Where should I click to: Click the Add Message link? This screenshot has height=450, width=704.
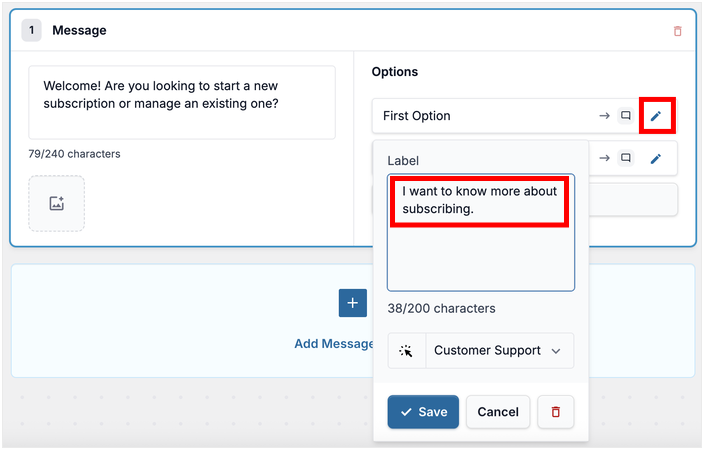click(x=334, y=344)
